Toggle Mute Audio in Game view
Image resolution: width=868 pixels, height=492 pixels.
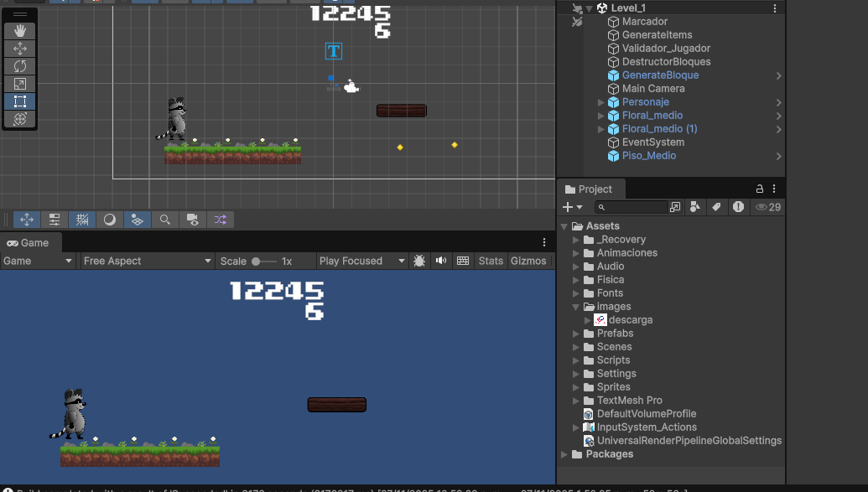coord(440,261)
